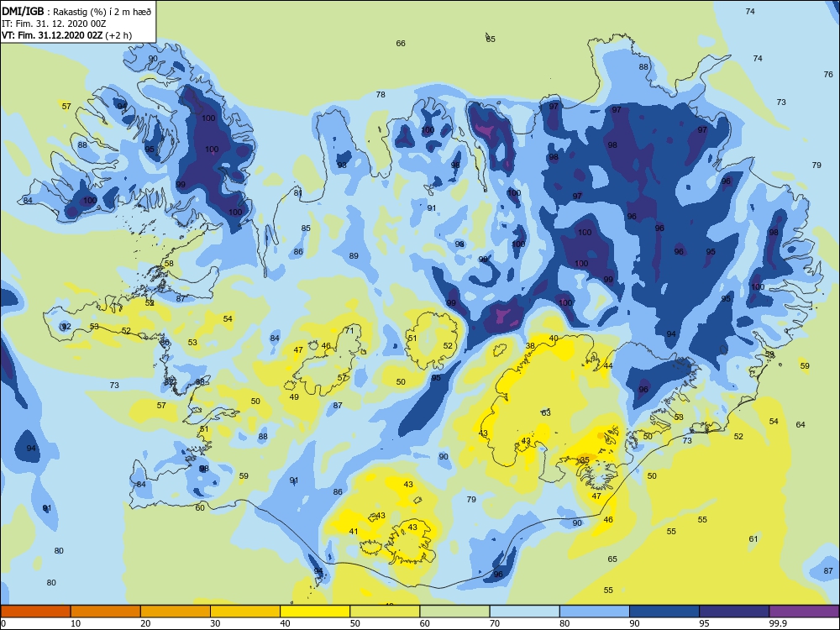Click the humidity value '89' on the map
The width and height of the screenshot is (840, 630).
tap(354, 256)
